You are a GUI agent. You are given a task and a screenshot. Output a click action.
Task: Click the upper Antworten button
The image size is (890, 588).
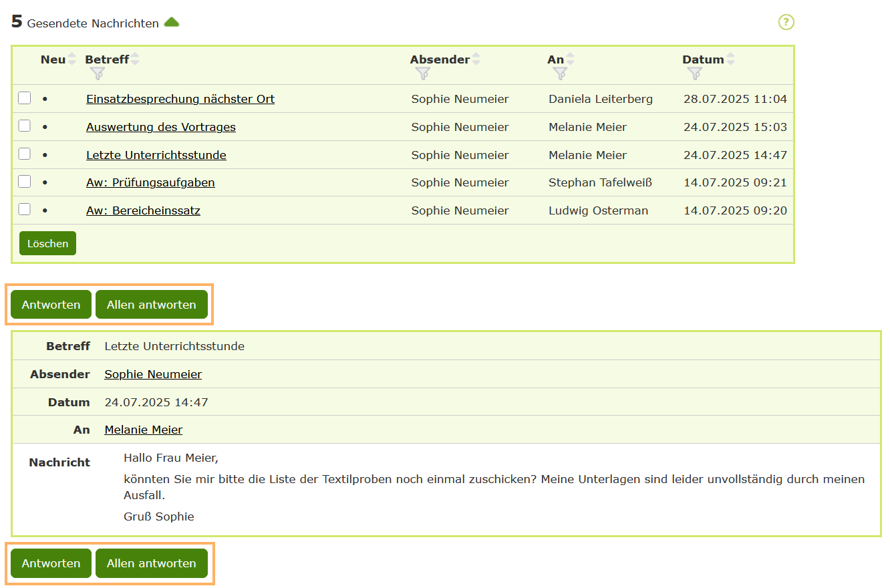[51, 305]
